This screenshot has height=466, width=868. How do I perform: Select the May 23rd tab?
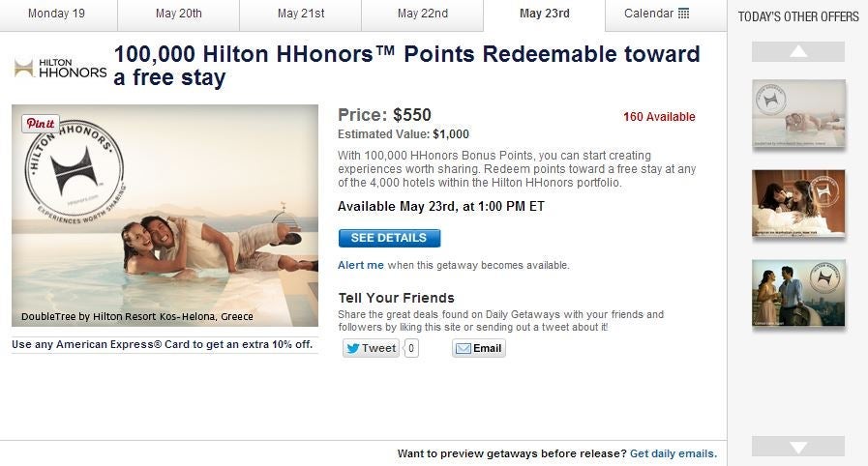coord(544,14)
